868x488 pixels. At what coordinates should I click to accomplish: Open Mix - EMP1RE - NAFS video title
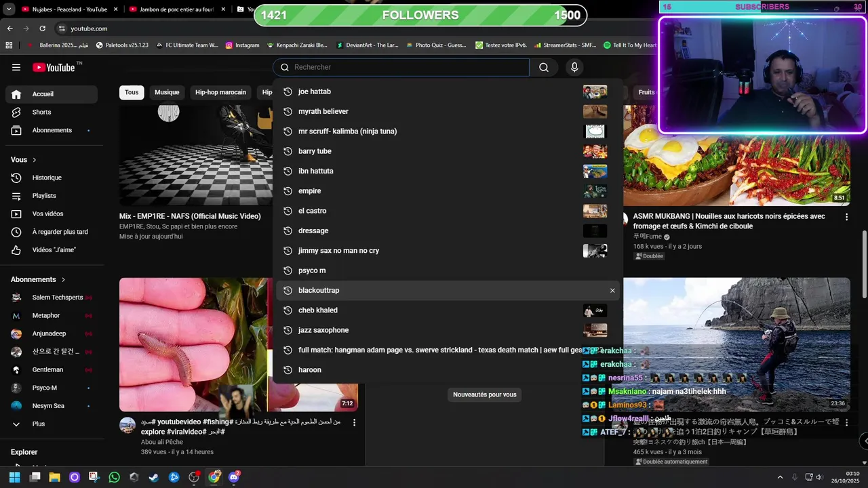pyautogui.click(x=190, y=216)
